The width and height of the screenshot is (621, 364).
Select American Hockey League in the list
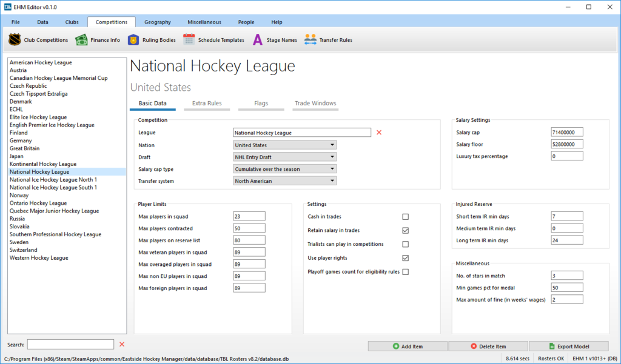point(67,62)
